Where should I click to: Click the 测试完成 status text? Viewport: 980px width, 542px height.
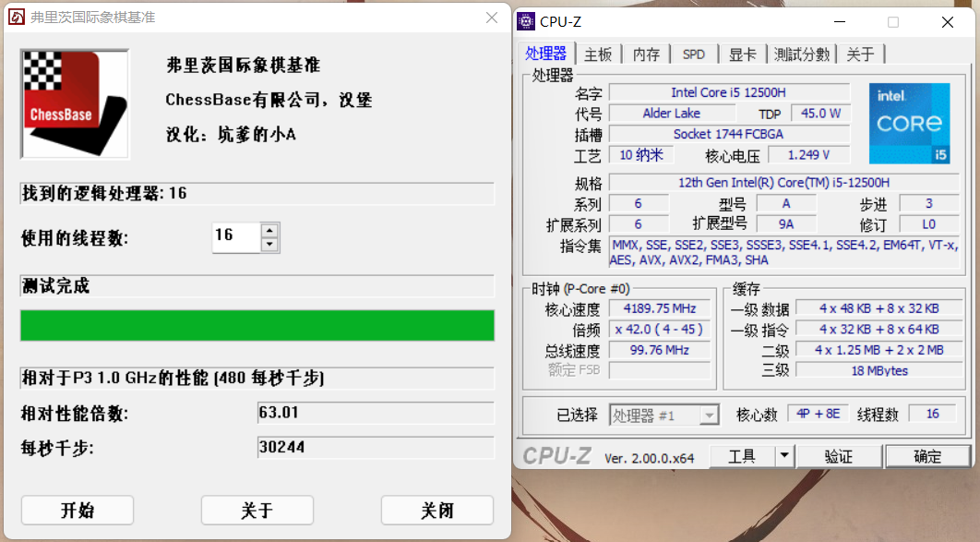click(x=56, y=286)
